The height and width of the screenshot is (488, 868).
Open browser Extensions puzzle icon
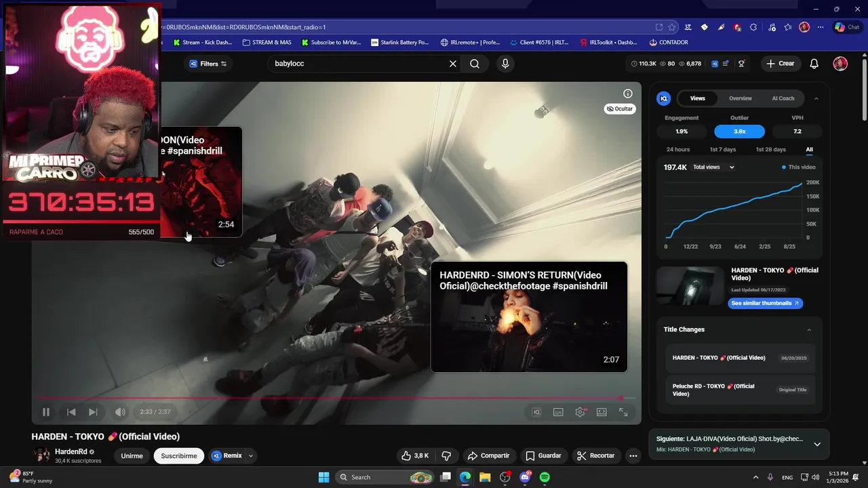click(x=753, y=27)
